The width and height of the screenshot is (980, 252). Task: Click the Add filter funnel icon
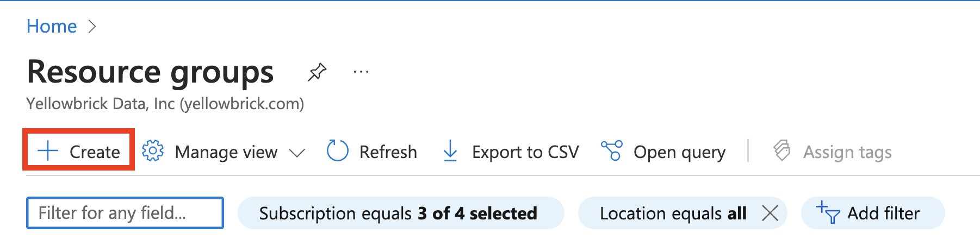(x=828, y=212)
